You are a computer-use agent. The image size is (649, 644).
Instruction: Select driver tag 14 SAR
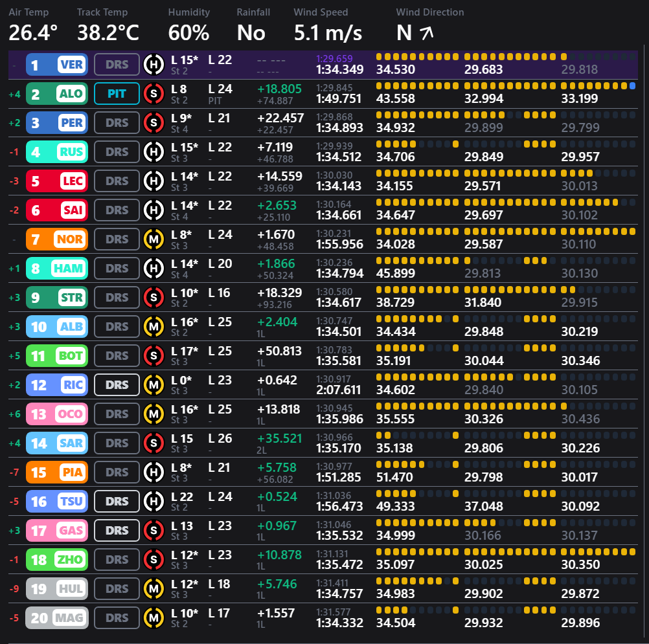point(57,443)
